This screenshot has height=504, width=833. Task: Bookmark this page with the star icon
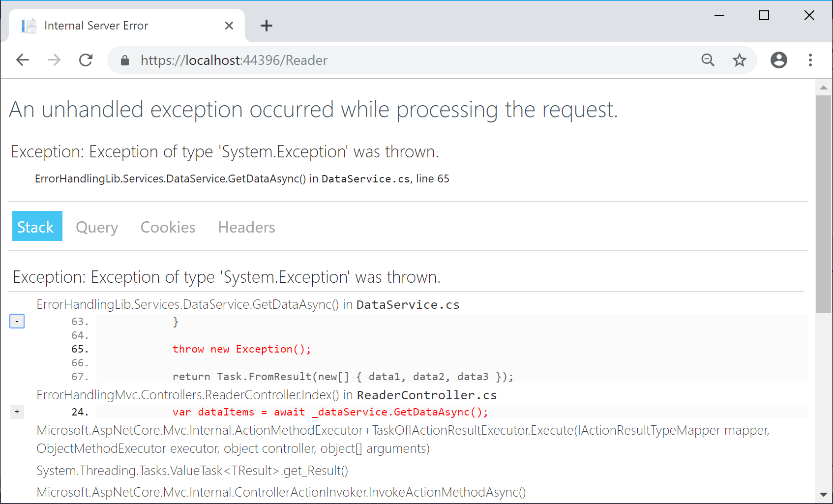tap(740, 59)
